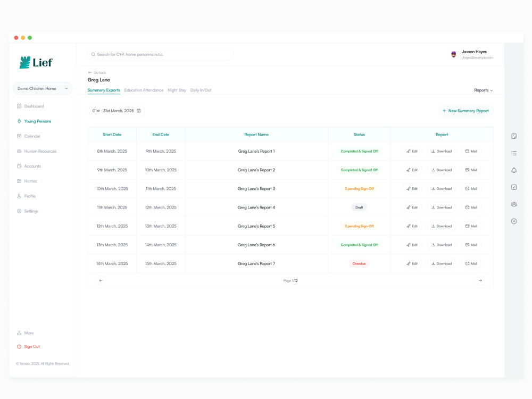This screenshot has height=399, width=532.
Task: Select Homes in the sidebar
Action: [x=27, y=181]
